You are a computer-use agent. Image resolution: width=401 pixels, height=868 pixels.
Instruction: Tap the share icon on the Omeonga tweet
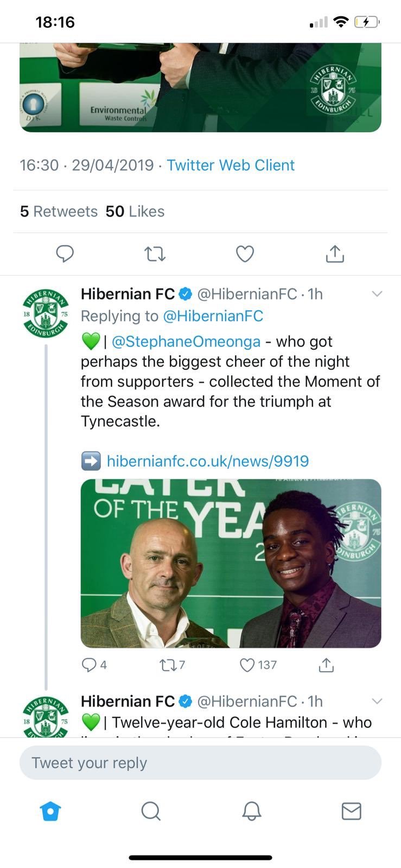[x=326, y=664]
